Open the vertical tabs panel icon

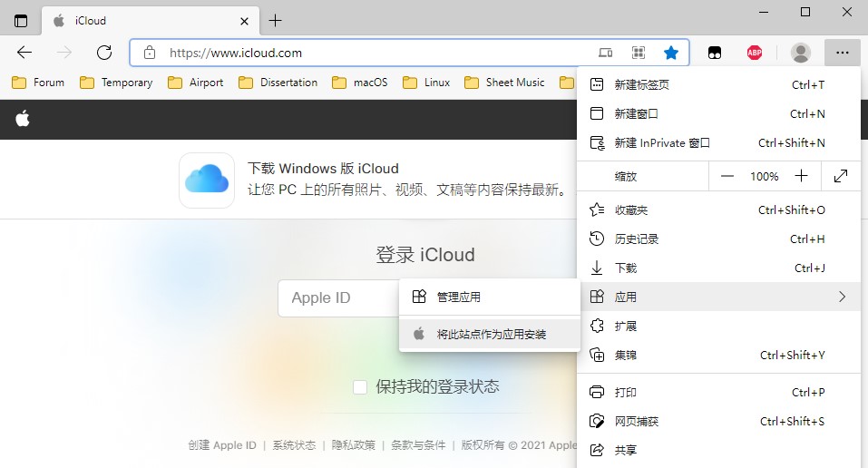tap(21, 21)
